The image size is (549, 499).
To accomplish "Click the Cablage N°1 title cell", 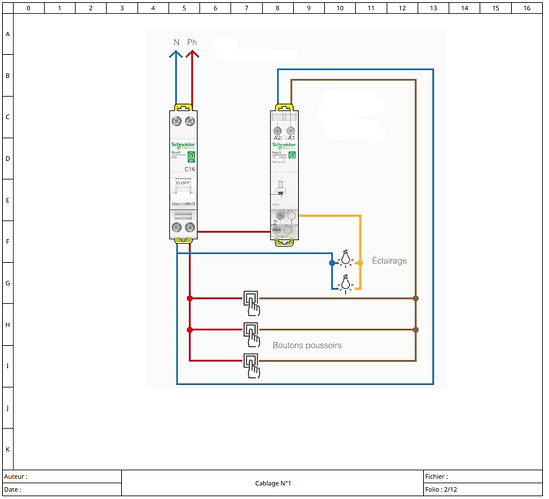I will (x=273, y=483).
